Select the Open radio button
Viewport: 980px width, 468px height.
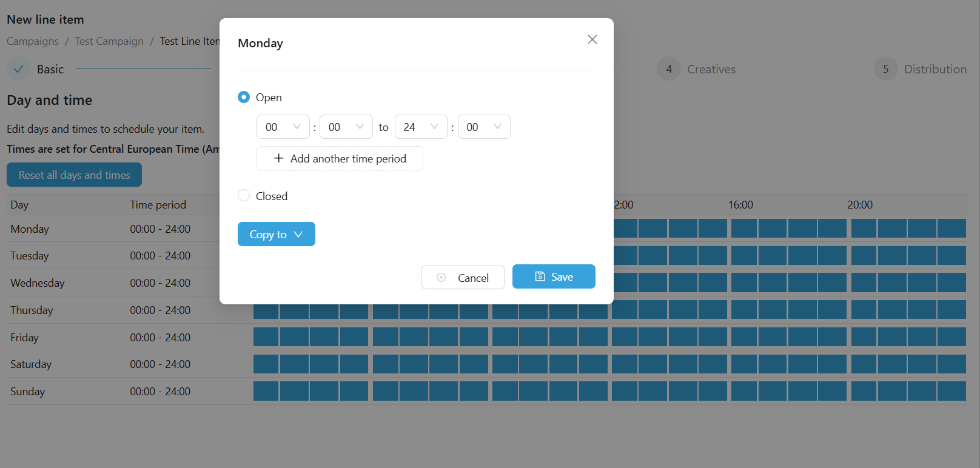click(x=244, y=97)
